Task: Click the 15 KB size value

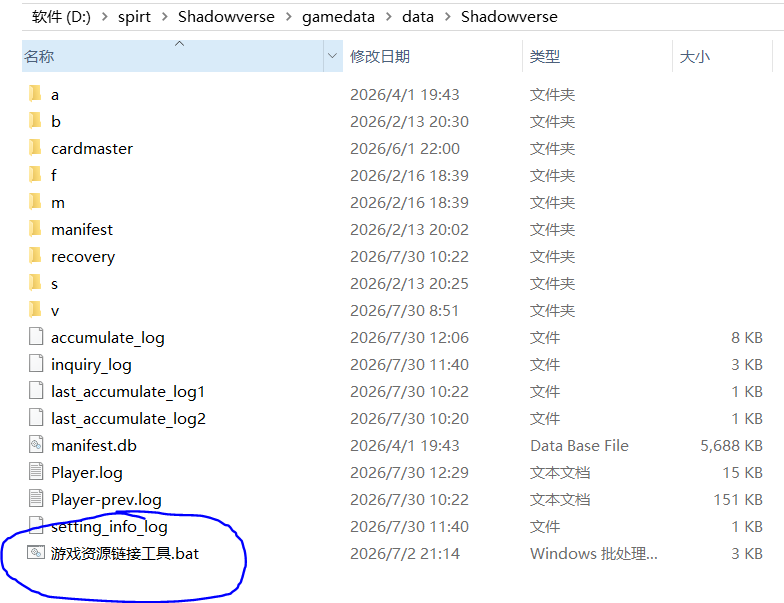Action: [x=742, y=472]
